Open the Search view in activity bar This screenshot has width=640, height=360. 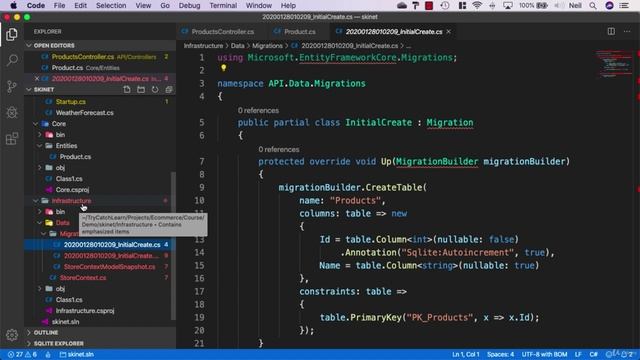pyautogui.click(x=12, y=60)
